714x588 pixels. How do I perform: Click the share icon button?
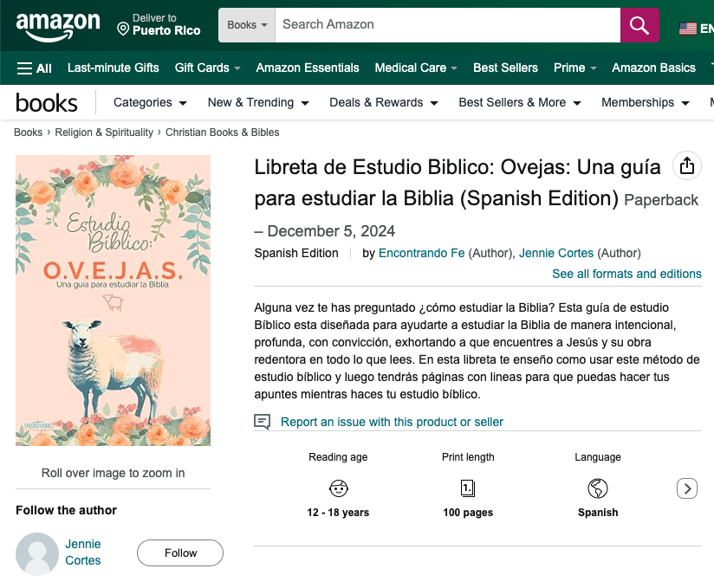pyautogui.click(x=687, y=165)
